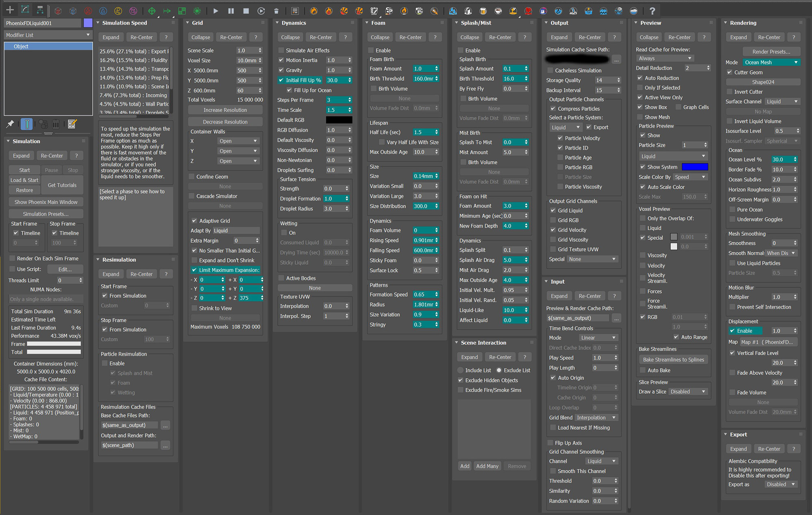Click the toolbar Pause simulation icon
Image resolution: width=812 pixels, height=515 pixels.
[x=231, y=11]
